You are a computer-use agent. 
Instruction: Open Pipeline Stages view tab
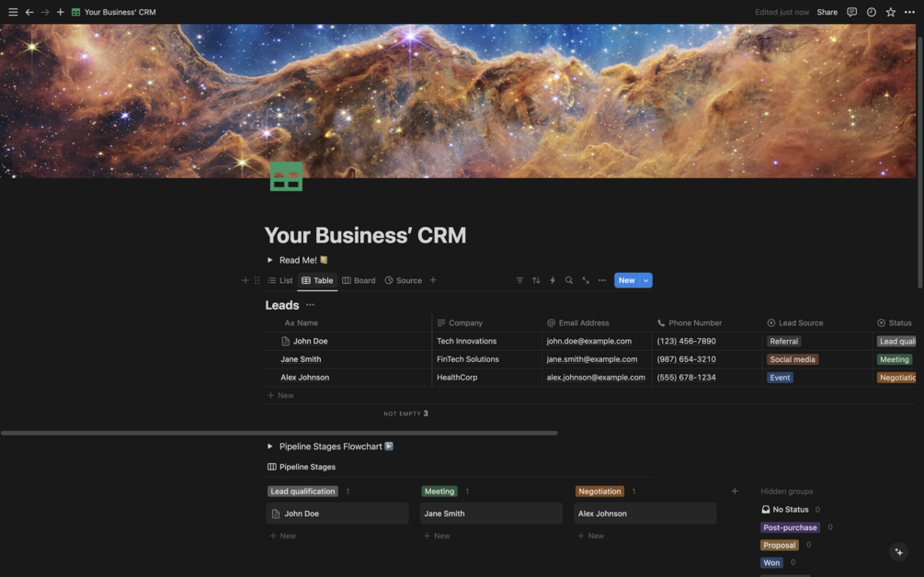(302, 467)
